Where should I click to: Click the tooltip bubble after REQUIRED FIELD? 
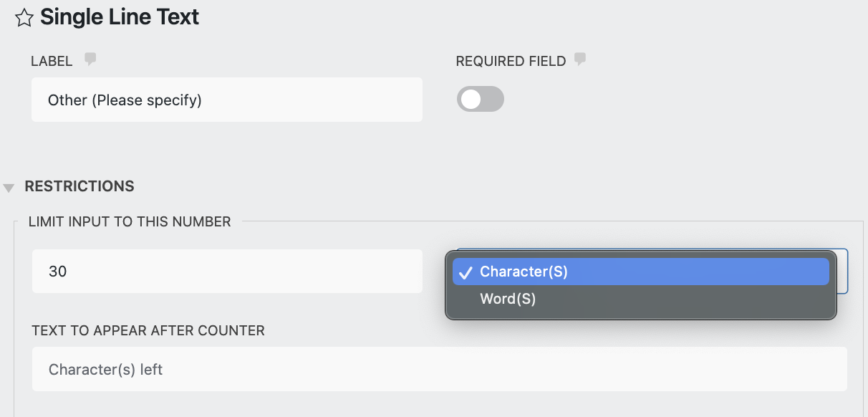click(x=580, y=59)
